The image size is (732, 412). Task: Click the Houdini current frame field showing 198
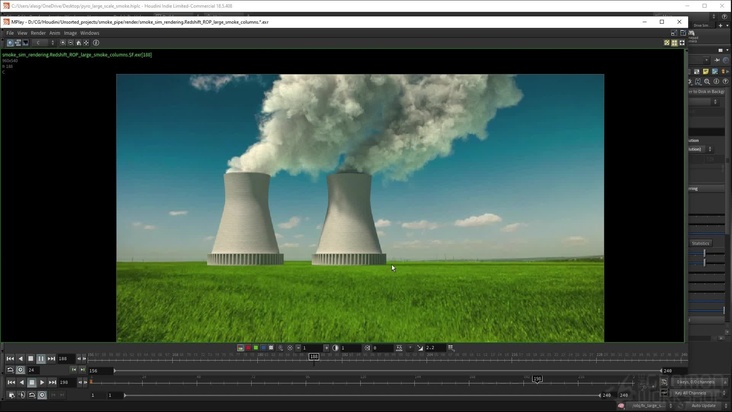(x=67, y=383)
